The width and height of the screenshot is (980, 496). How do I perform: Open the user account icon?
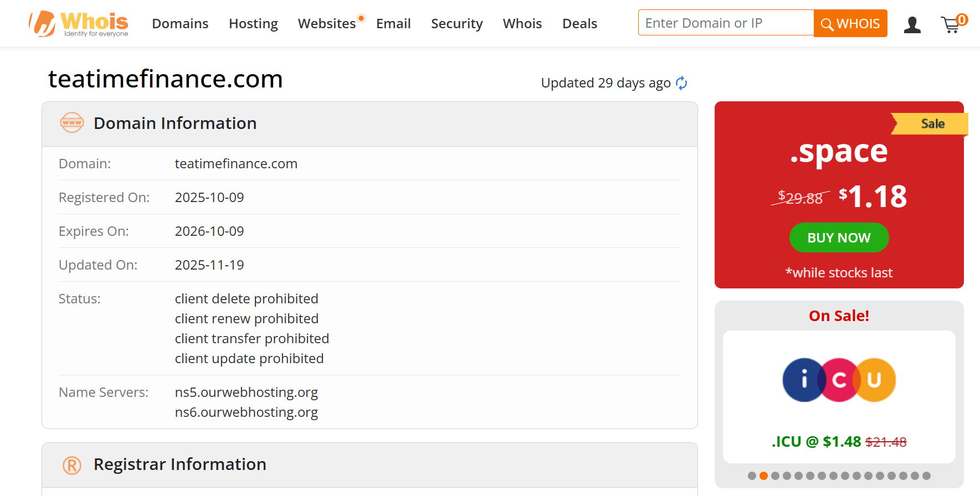tap(912, 24)
